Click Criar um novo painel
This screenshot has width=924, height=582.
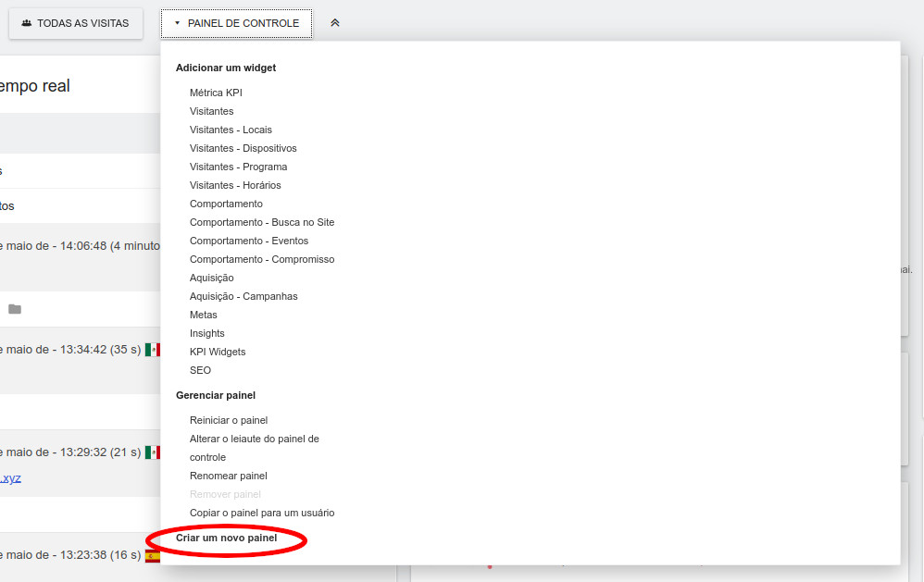[226, 538]
